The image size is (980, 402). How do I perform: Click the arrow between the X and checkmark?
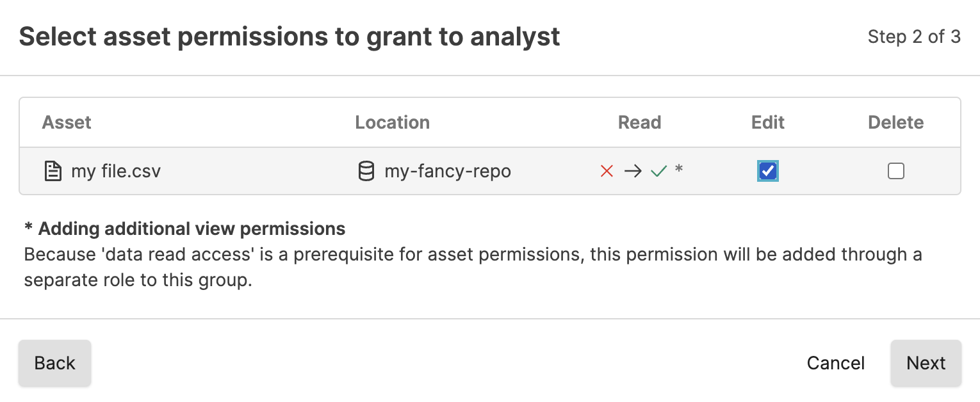(633, 171)
